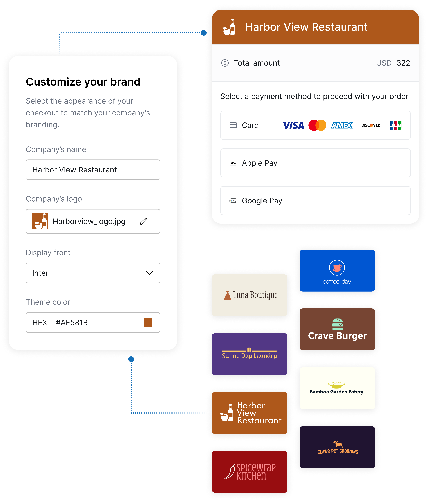The width and height of the screenshot is (430, 504).
Task: Click the edit pencil icon for logo
Action: point(145,221)
